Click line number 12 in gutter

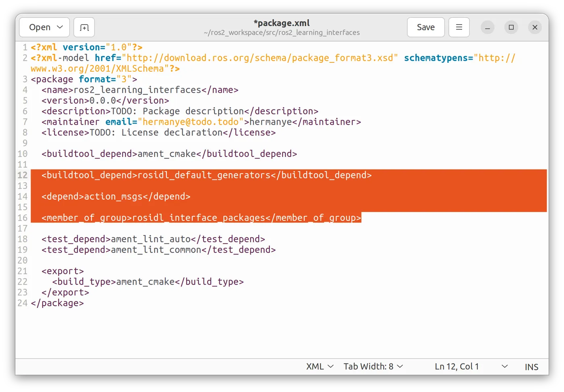[23, 175]
